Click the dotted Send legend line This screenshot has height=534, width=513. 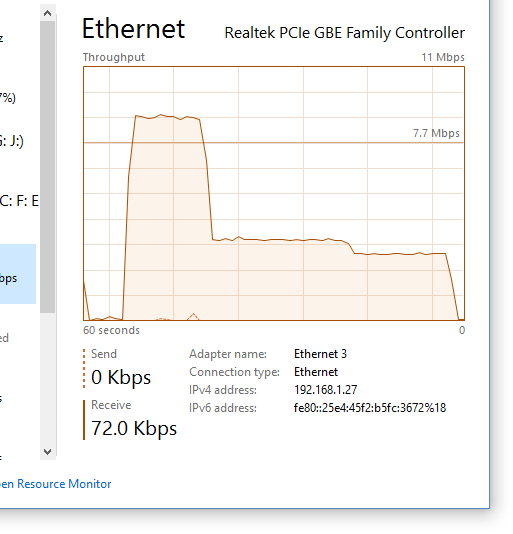[84, 368]
